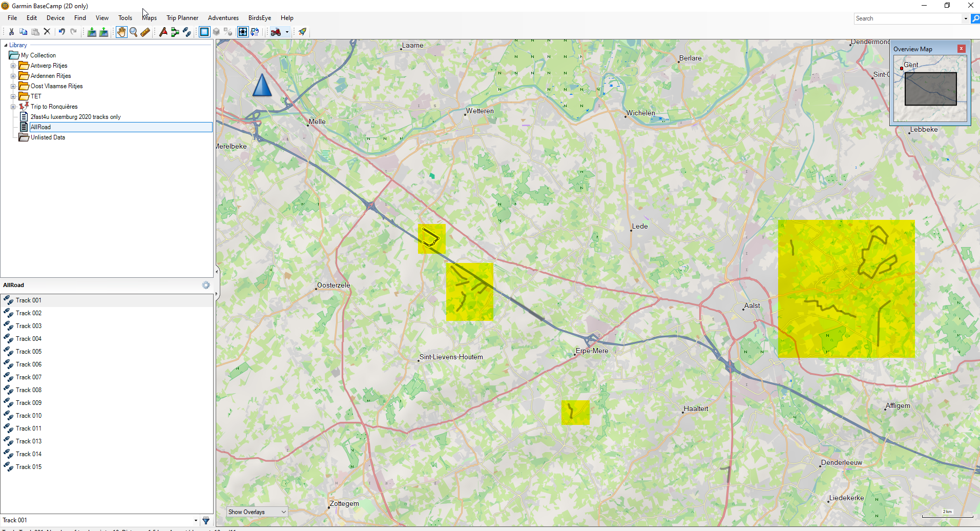Expand the Oost Vlaamse Ritjes folder
The height and width of the screenshot is (531, 980).
13,86
